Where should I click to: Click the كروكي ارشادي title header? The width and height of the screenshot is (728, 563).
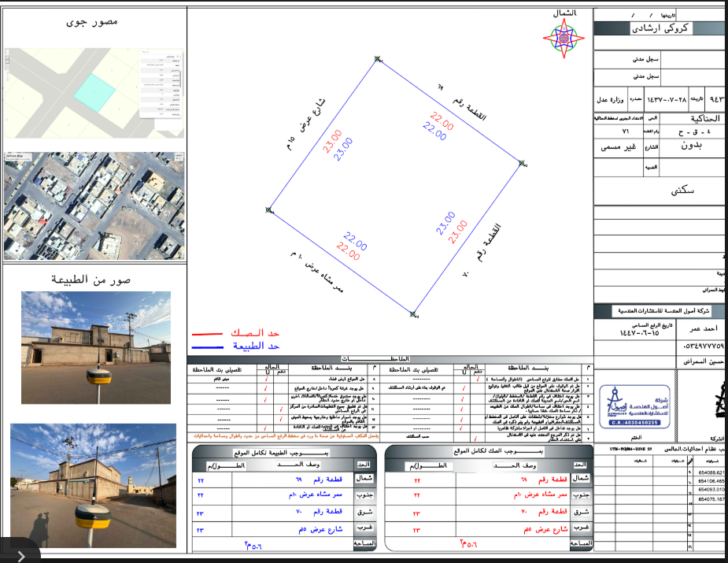660,28
